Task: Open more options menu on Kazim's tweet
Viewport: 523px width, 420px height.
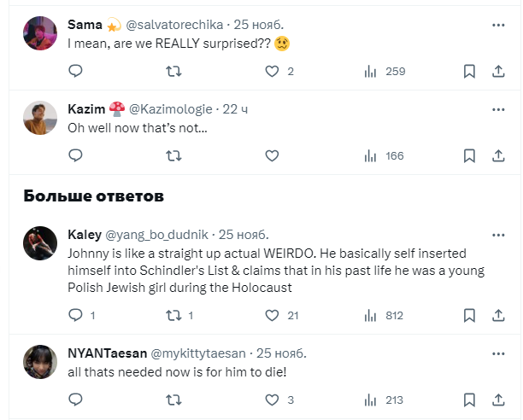Action: 498,109
